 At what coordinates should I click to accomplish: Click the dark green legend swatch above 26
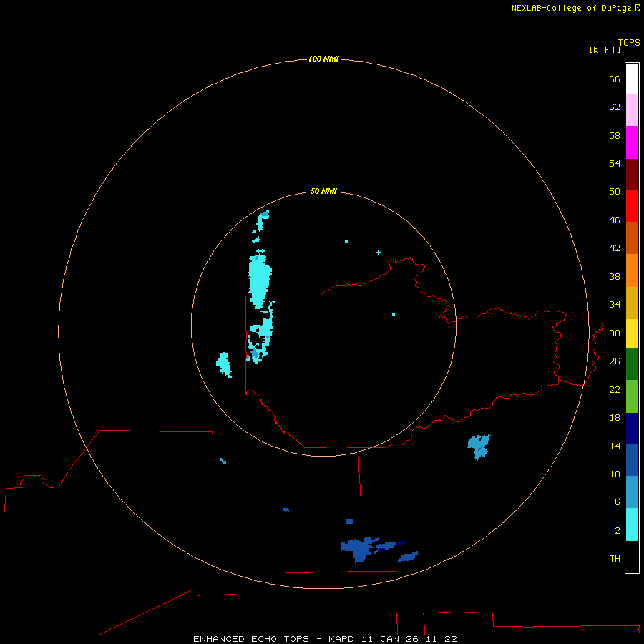(632, 364)
